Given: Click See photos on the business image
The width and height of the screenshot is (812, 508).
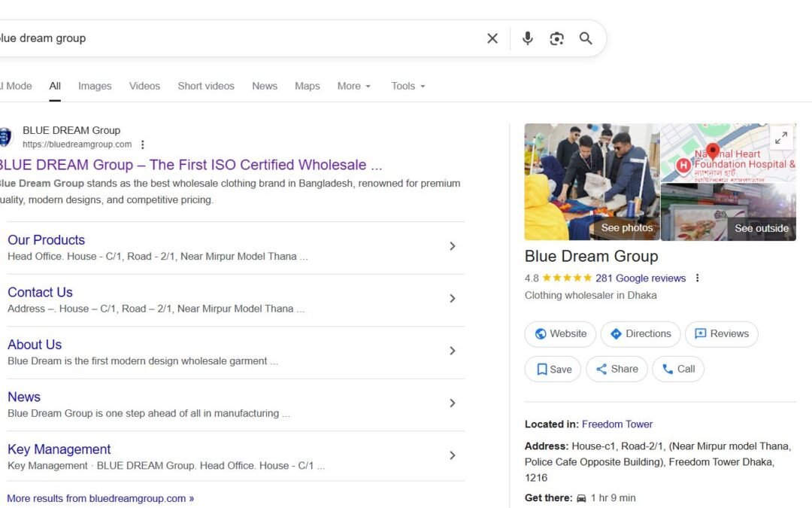Looking at the screenshot, I should pos(626,227).
